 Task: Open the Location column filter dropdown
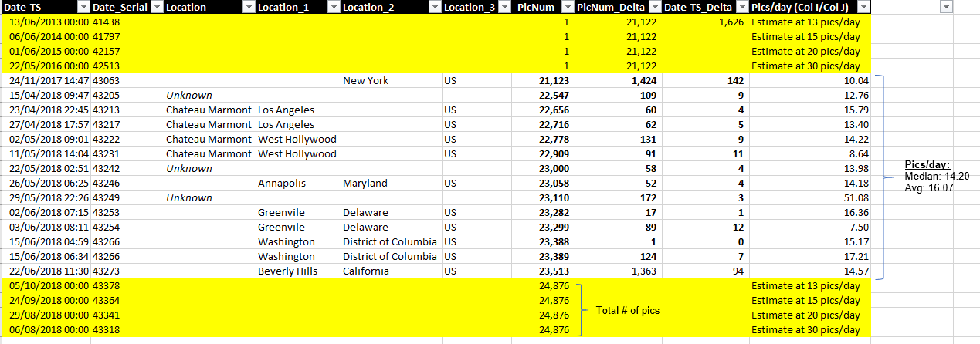[x=249, y=7]
